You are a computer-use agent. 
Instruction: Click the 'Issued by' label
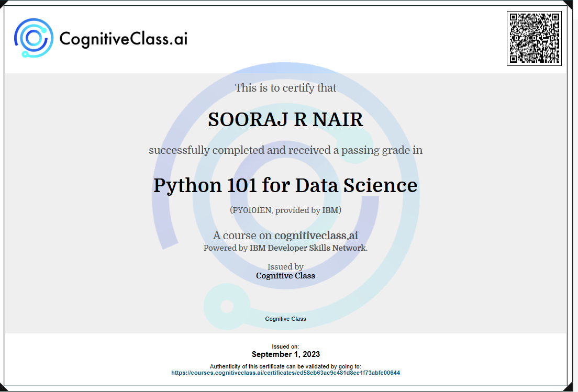(285, 267)
